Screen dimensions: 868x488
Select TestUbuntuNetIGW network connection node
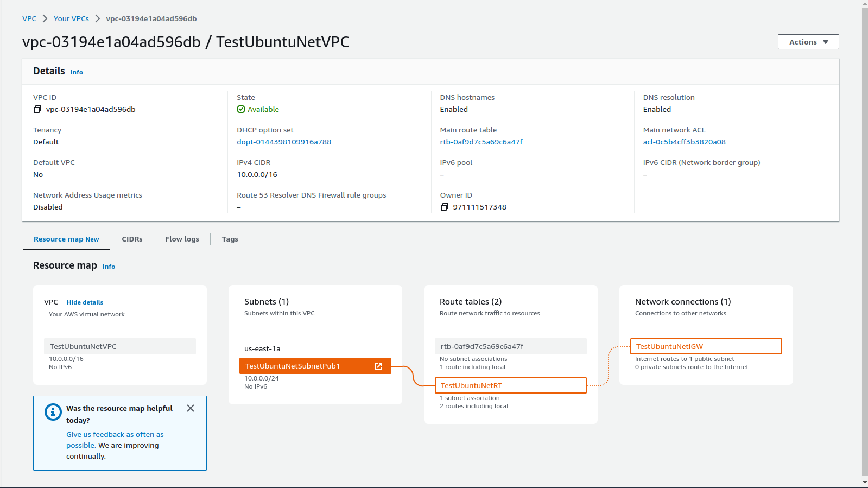coord(706,346)
